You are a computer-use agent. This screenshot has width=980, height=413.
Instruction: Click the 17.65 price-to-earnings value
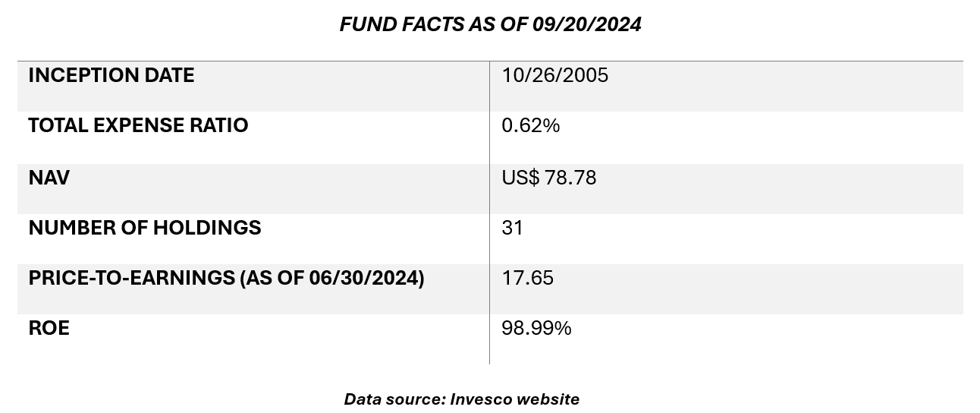527,279
